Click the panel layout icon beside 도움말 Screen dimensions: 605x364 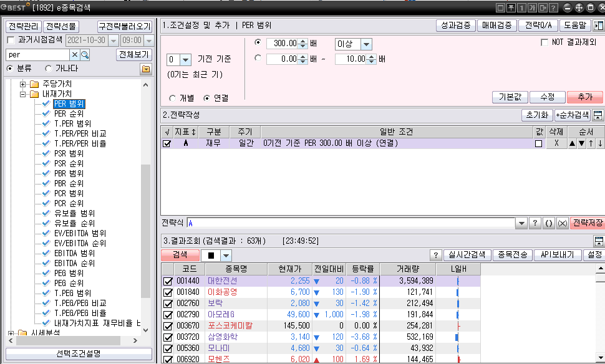pos(598,26)
